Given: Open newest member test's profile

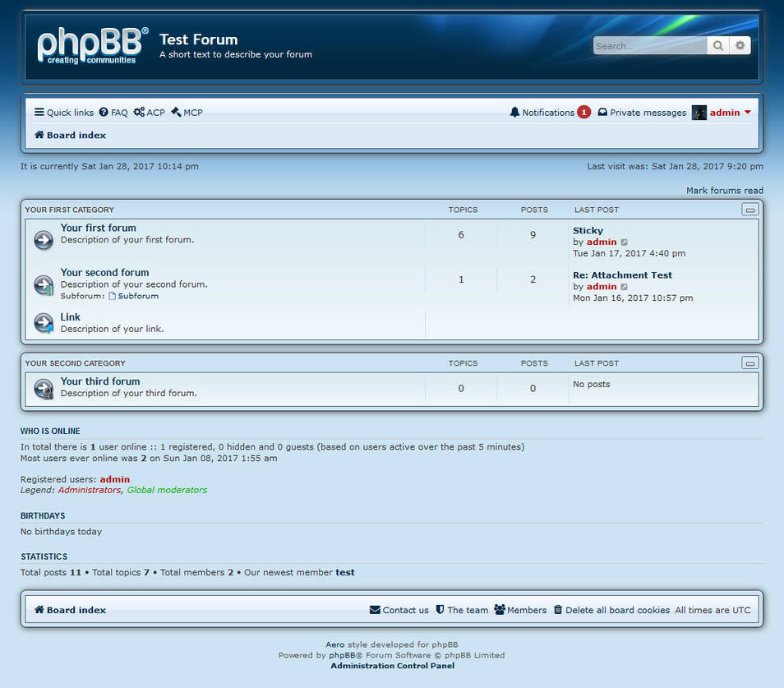Looking at the screenshot, I should tap(344, 572).
